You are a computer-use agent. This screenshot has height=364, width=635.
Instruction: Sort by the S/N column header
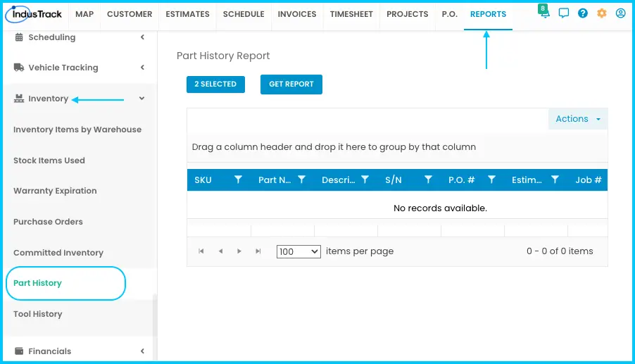394,180
